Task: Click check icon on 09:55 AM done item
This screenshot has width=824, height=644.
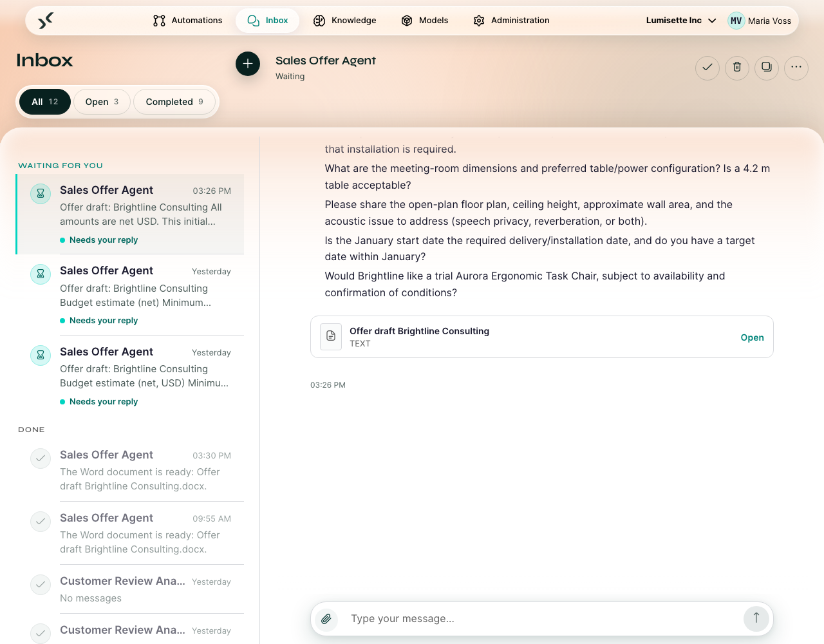Action: (x=41, y=522)
